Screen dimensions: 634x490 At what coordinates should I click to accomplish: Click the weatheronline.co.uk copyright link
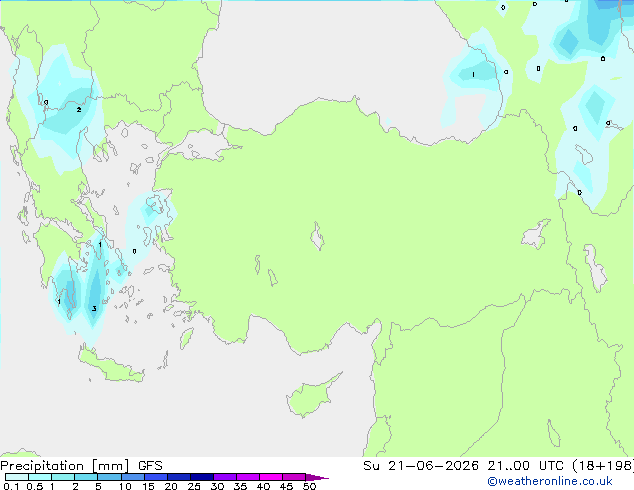click(x=550, y=481)
